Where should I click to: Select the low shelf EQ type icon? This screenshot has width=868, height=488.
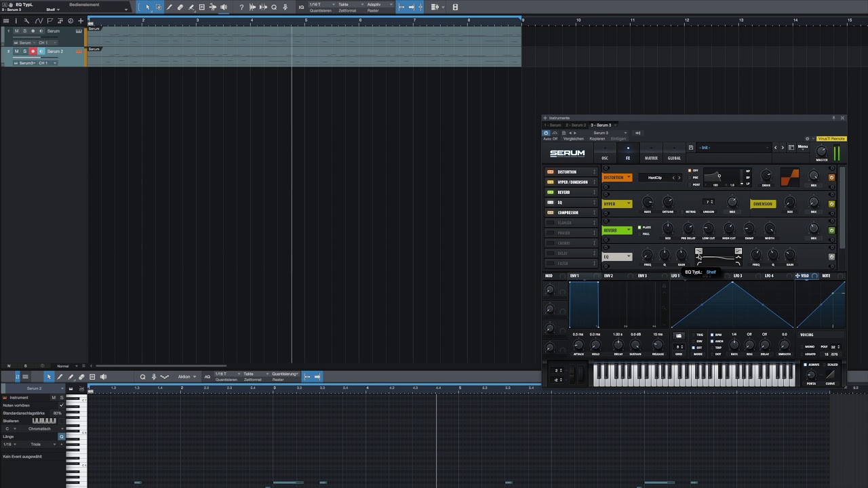pyautogui.click(x=699, y=251)
